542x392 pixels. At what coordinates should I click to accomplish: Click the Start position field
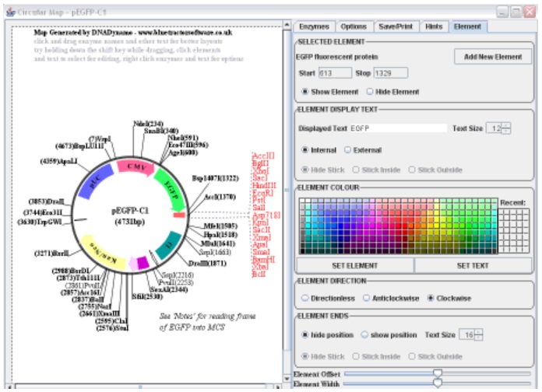click(335, 73)
